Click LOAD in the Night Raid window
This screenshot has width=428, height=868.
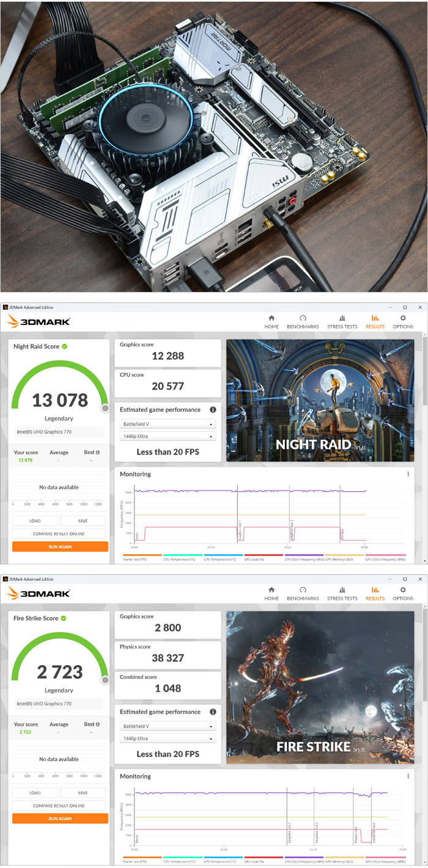pyautogui.click(x=35, y=521)
